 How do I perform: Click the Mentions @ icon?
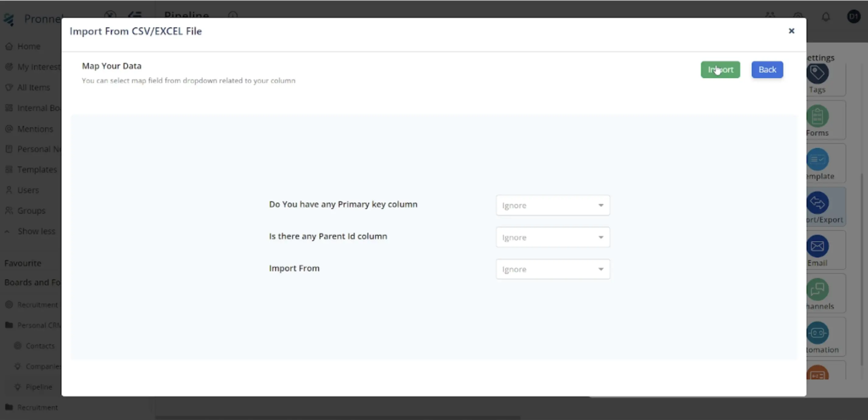[x=9, y=129]
